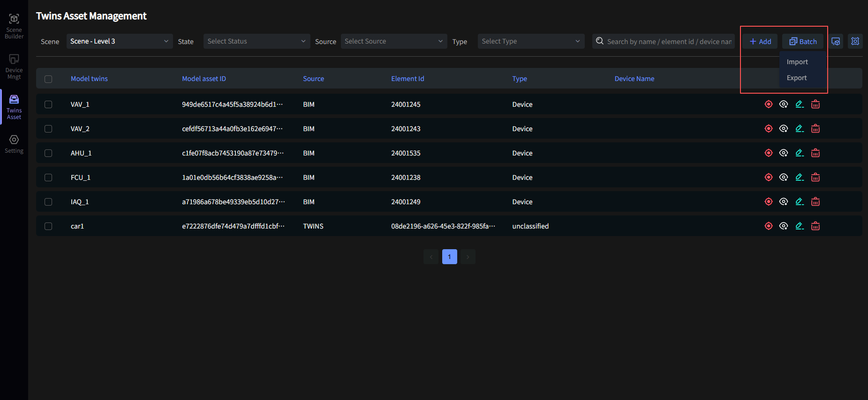Click the delete trash icon for FCU_1
868x400 pixels.
(x=815, y=178)
